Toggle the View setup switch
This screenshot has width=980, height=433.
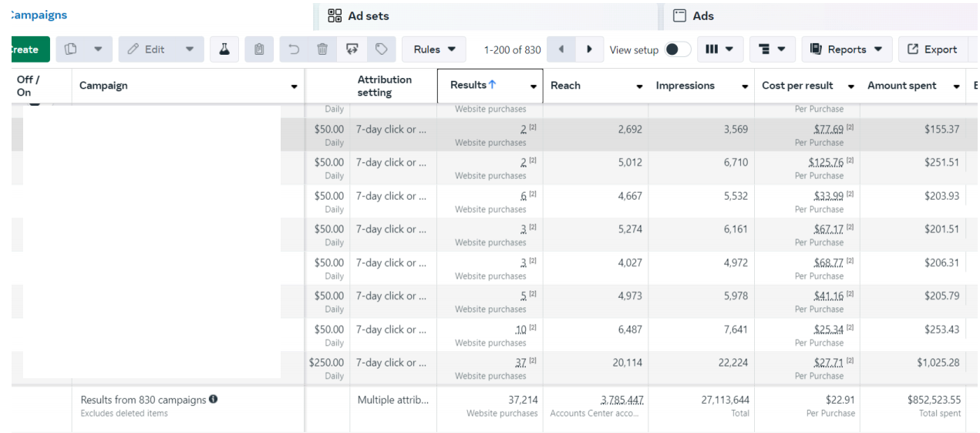678,49
